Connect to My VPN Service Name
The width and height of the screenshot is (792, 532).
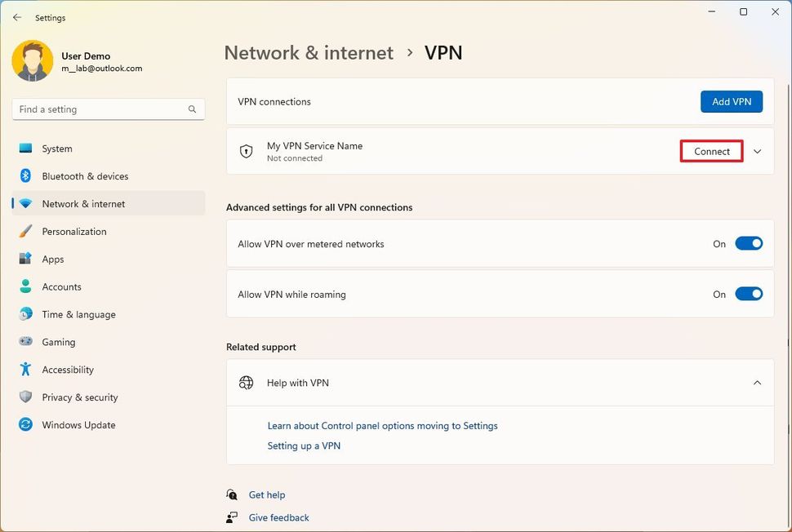pos(710,151)
